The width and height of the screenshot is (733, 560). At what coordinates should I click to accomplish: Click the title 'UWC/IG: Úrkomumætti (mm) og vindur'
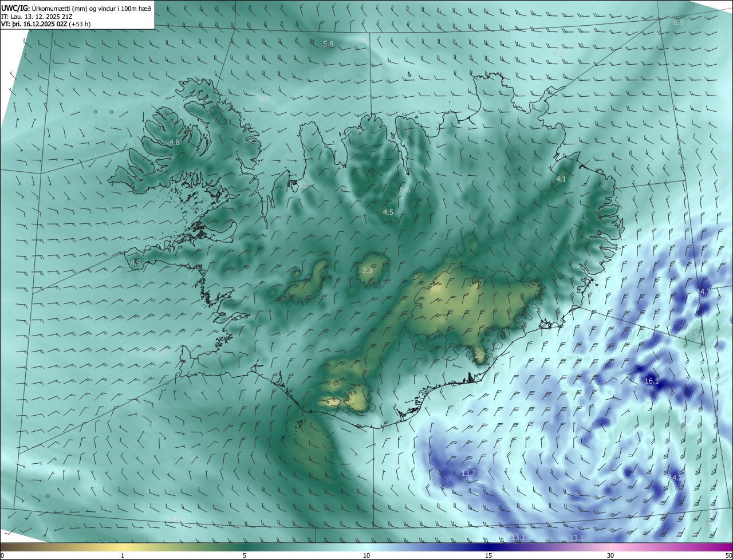(77, 8)
